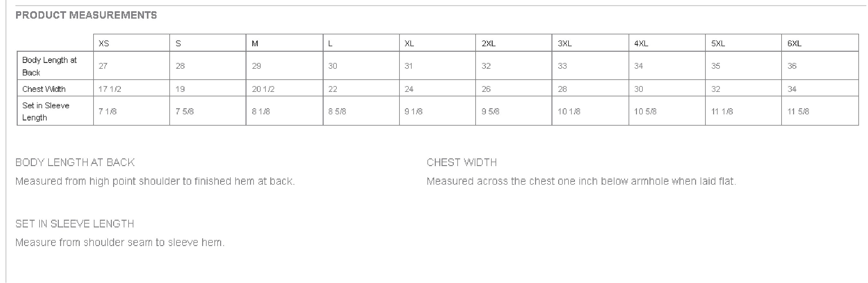Click the PRODUCT MEASUREMENTS heading
Viewport: 868px width, 283px height.
[86, 15]
